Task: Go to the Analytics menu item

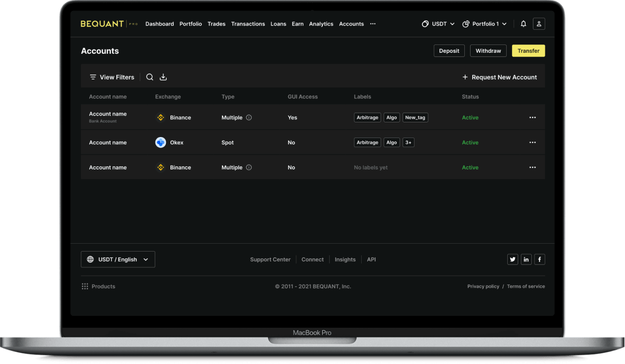Action: click(x=321, y=24)
